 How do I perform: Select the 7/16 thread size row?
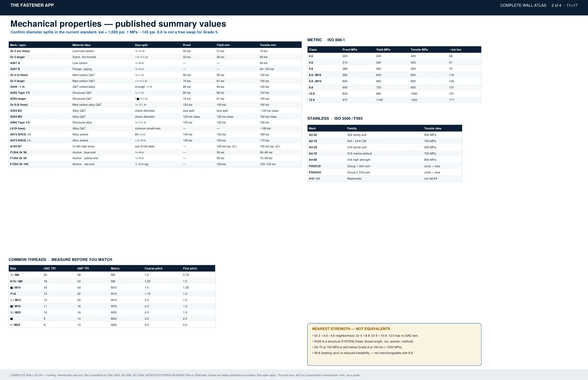click(112, 294)
